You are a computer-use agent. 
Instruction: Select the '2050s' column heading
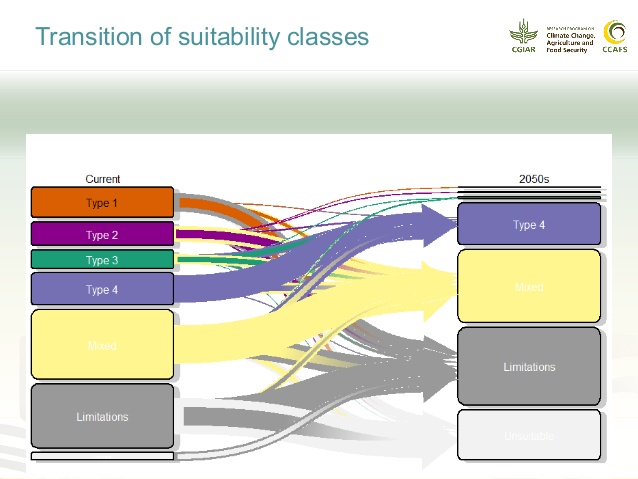coord(534,179)
